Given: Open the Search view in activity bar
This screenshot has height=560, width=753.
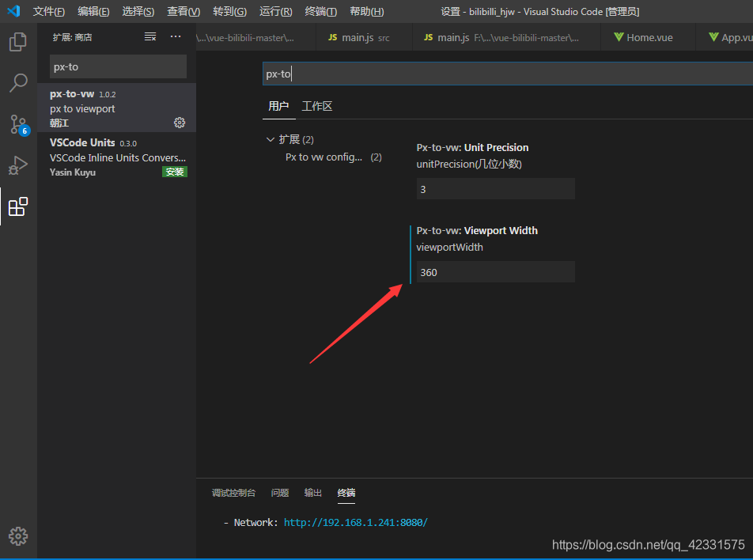Looking at the screenshot, I should tap(17, 82).
